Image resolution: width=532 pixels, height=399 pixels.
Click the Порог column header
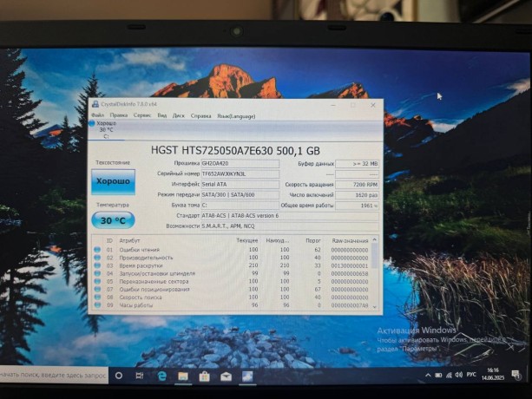point(312,240)
